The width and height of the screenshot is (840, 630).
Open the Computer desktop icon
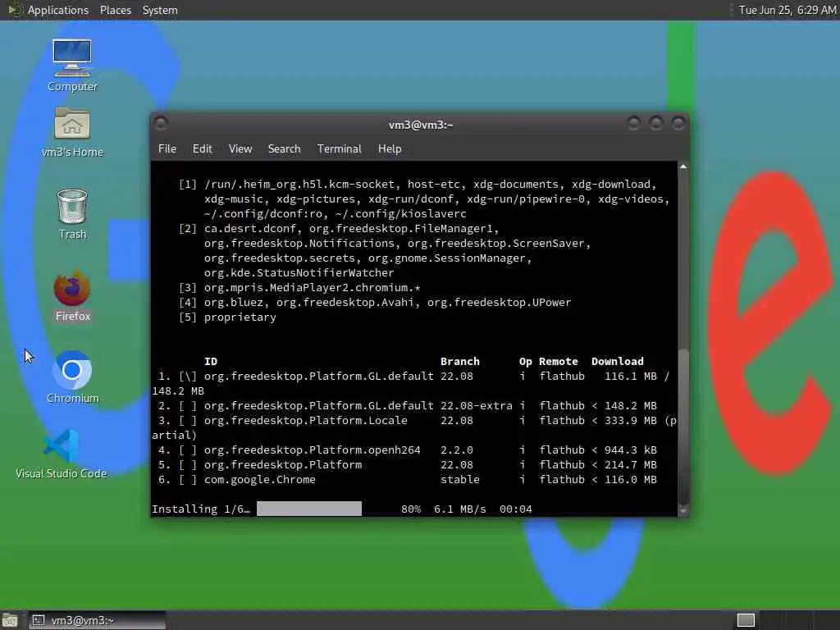(x=72, y=65)
